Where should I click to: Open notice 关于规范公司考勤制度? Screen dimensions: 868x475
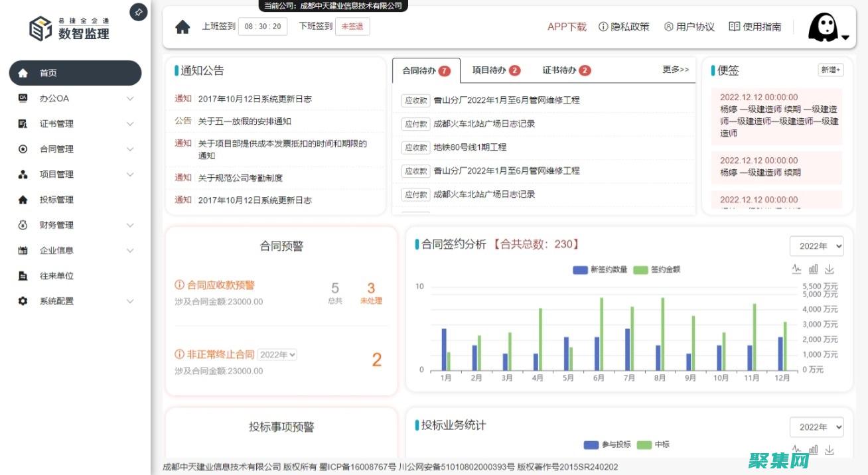click(x=240, y=178)
